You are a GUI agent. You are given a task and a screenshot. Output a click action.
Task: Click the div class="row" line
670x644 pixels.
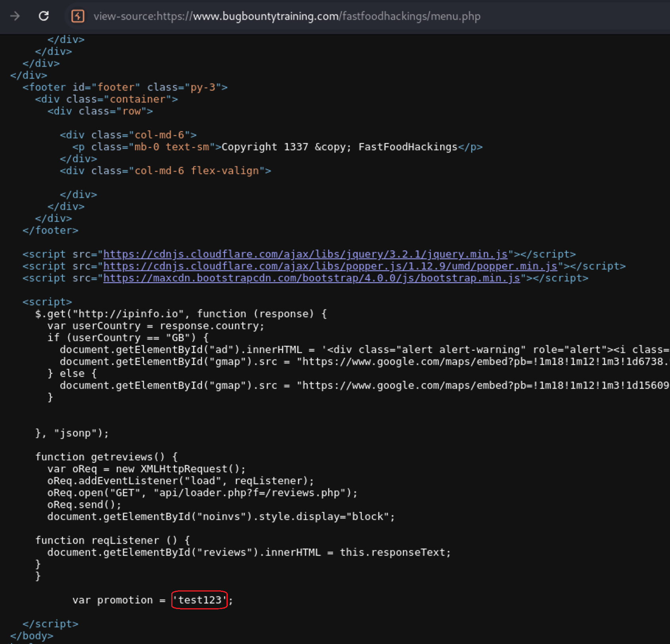point(100,111)
